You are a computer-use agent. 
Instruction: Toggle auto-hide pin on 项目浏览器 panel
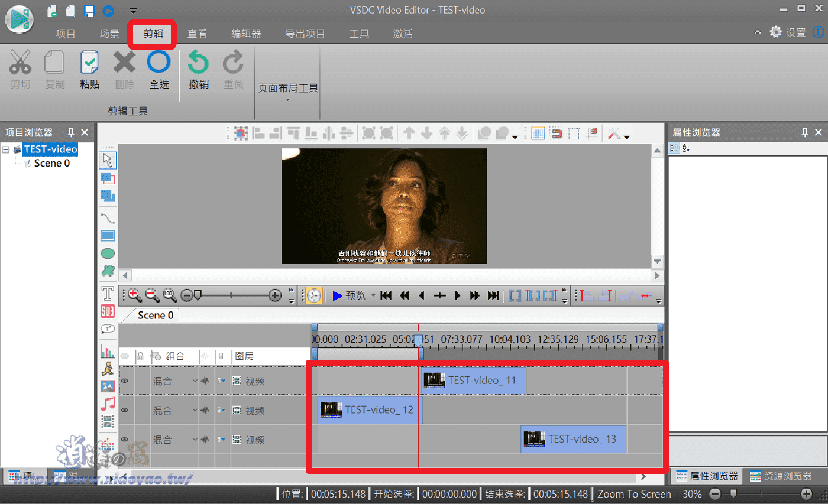[71, 133]
